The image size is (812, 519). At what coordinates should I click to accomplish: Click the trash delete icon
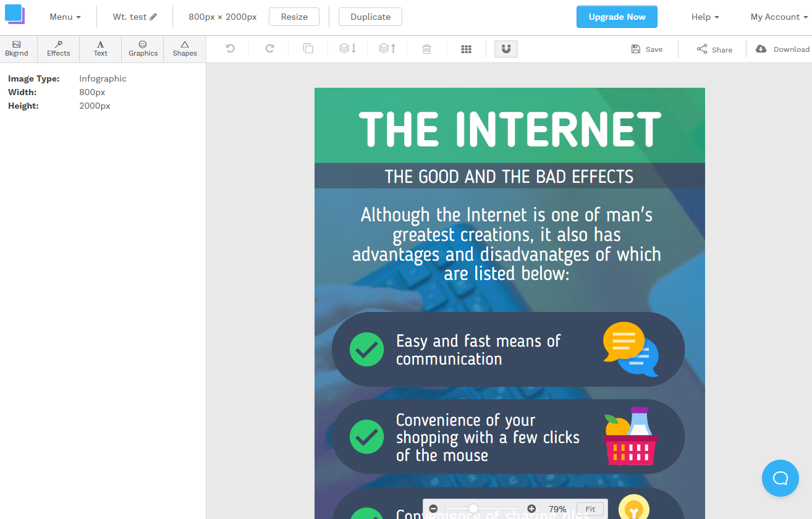[426, 49]
